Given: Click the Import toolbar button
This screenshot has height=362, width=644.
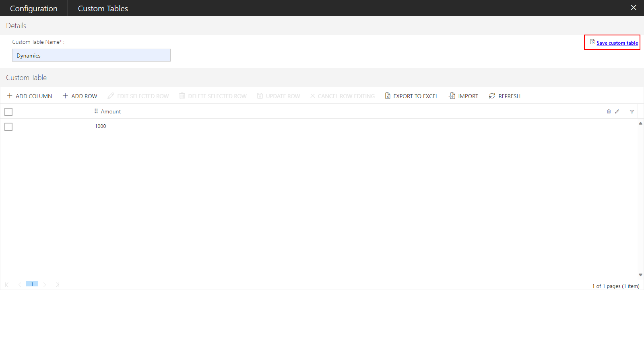Looking at the screenshot, I should tap(464, 96).
